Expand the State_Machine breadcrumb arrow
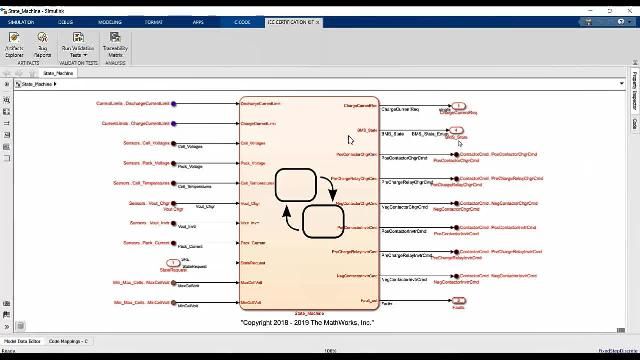This screenshot has height=360, width=640. [x=55, y=84]
